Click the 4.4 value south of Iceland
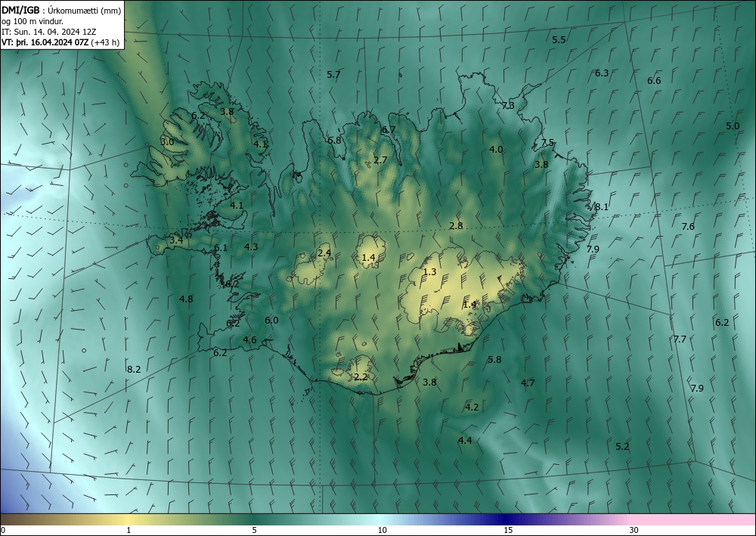 click(x=465, y=440)
